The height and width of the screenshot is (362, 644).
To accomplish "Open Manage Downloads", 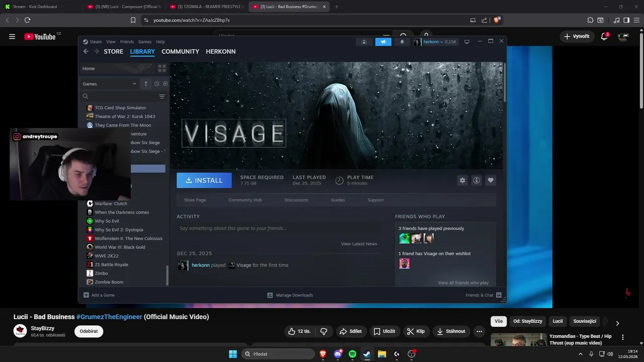I will pyautogui.click(x=290, y=295).
